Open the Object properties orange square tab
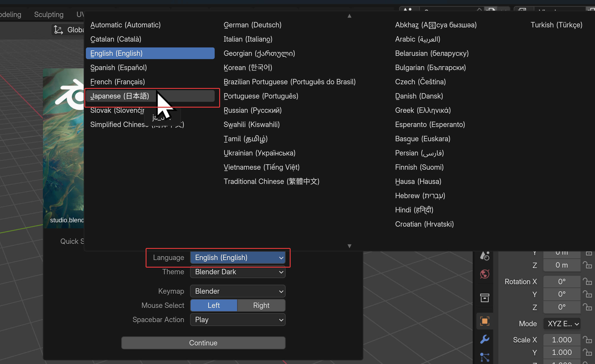Viewport: 595px width, 364px height. pos(485,321)
